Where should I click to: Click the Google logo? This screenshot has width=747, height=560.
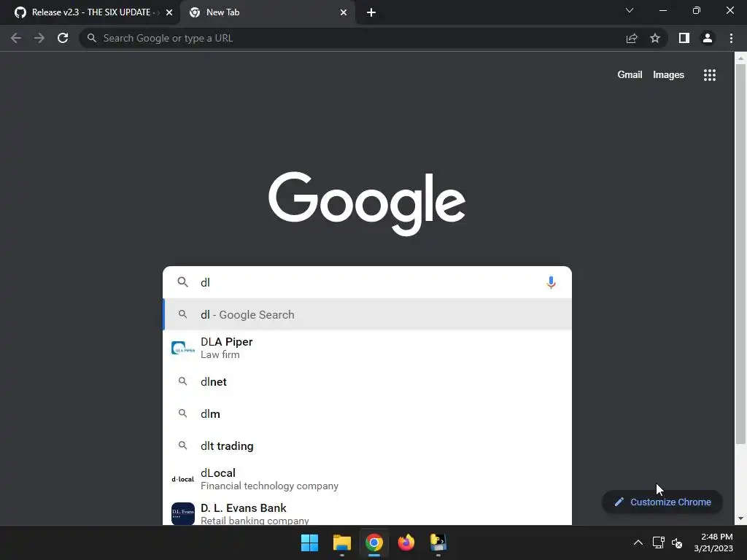(x=367, y=204)
